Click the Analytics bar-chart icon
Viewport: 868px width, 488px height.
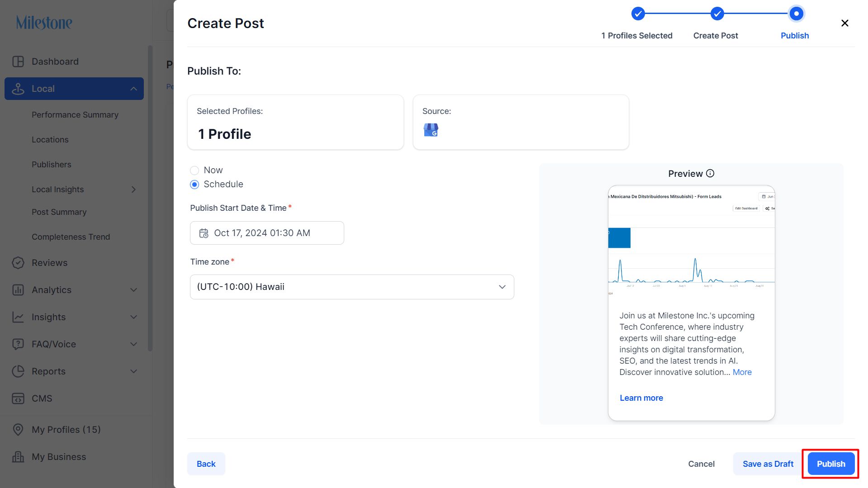18,290
